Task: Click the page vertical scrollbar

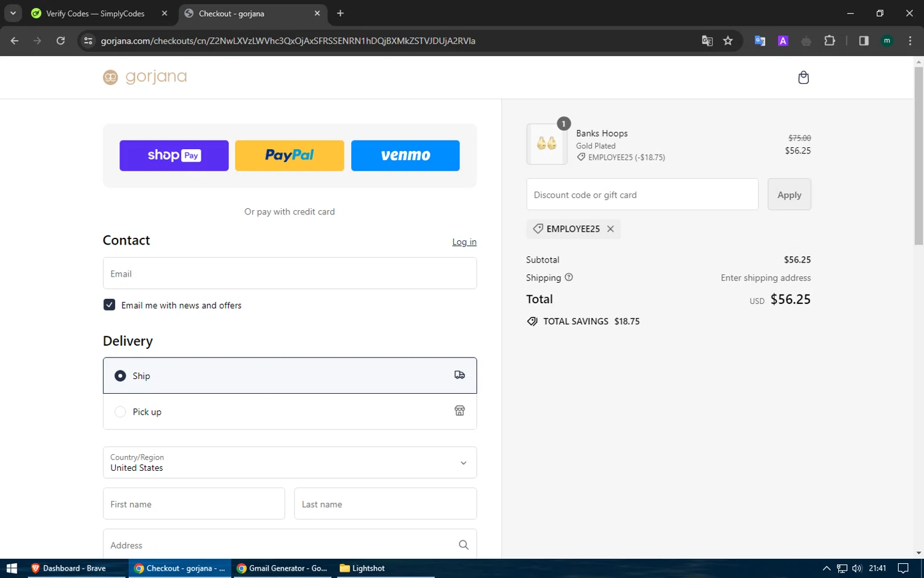Action: [918, 157]
